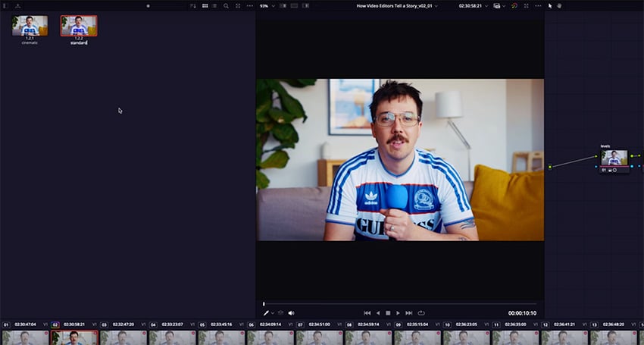644x345 pixels.
Task: Click the bypass grades icon in the viewer toolbar
Action: pos(496,6)
